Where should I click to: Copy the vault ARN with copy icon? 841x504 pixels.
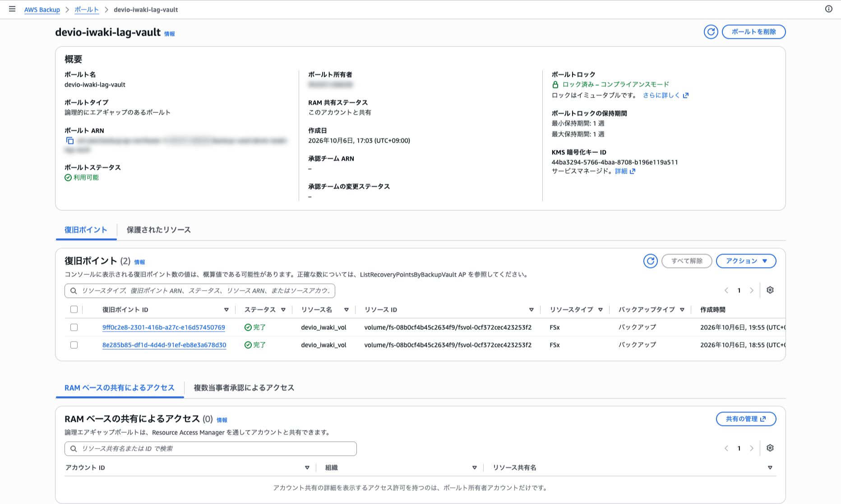point(69,141)
